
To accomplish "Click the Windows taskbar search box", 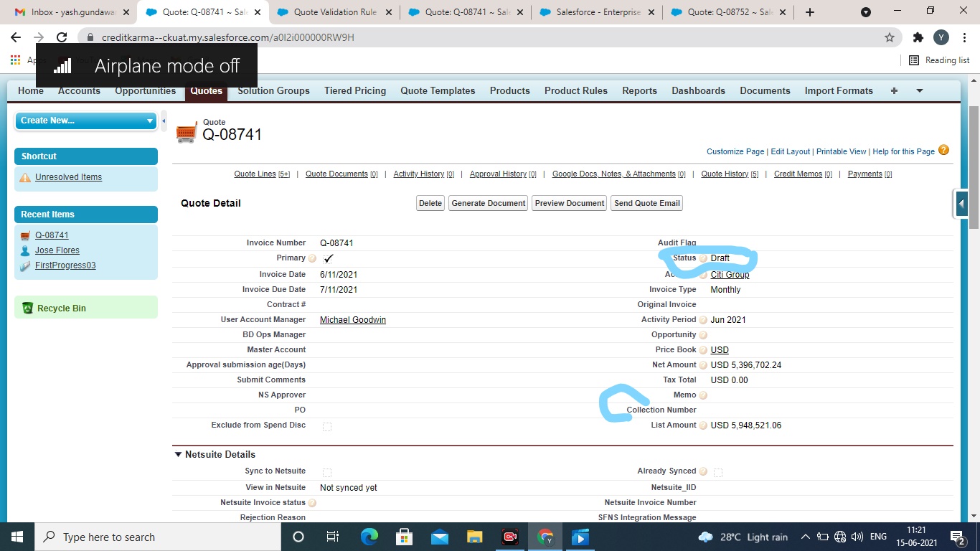I will [x=157, y=537].
